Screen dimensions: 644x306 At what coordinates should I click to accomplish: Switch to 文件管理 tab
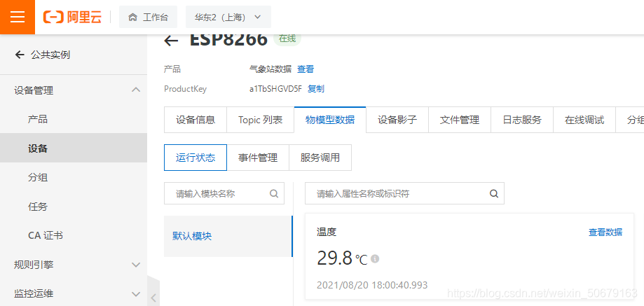[460, 120]
